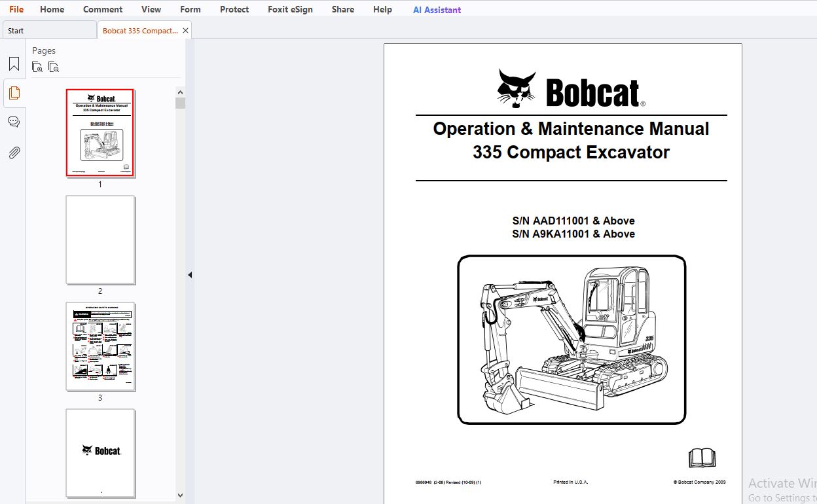Open the Comment ribbon tab

tap(103, 9)
